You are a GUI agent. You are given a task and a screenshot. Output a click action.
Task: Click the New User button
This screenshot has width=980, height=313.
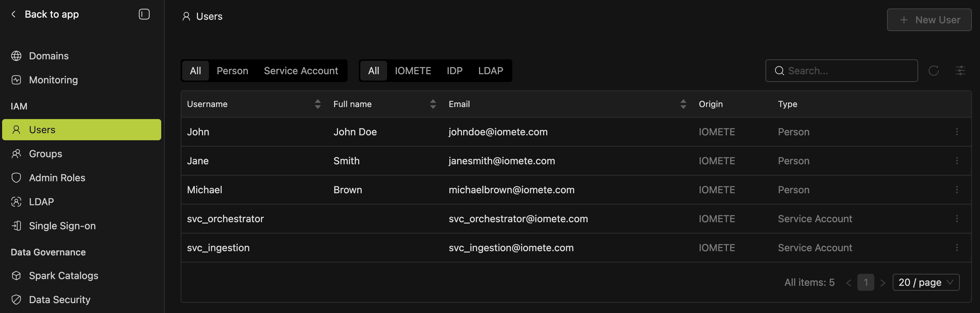coord(929,20)
